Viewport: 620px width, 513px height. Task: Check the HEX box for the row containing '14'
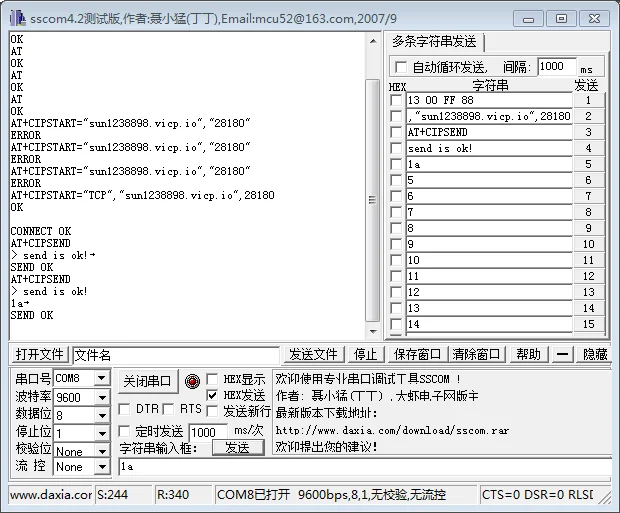(396, 324)
